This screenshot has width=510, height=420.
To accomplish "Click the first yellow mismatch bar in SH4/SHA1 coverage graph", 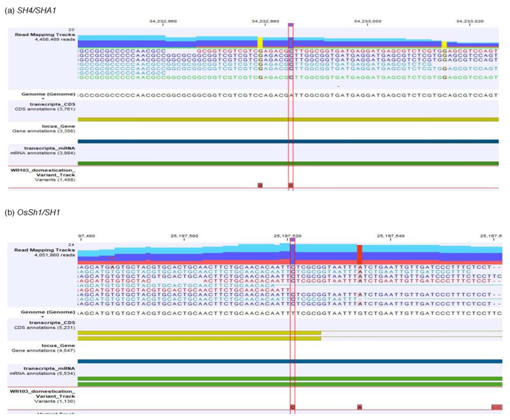I will coord(260,43).
